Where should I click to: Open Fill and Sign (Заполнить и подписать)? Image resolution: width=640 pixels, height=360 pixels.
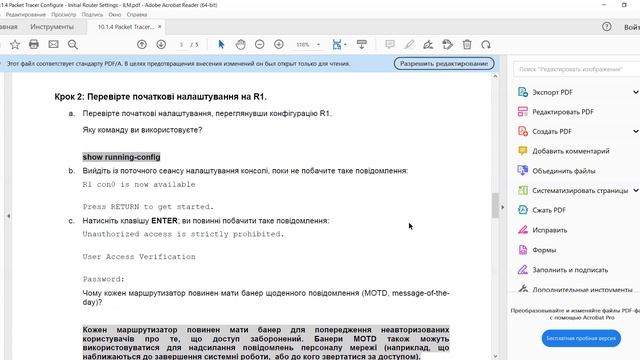point(570,270)
